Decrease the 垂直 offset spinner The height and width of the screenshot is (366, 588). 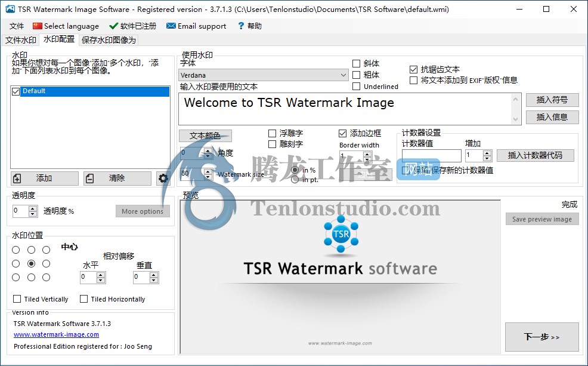click(154, 281)
